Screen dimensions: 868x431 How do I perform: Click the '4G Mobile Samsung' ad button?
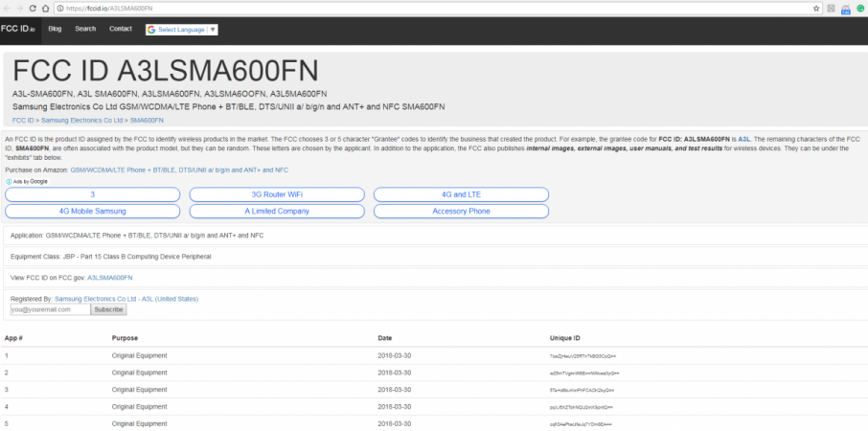(x=92, y=212)
